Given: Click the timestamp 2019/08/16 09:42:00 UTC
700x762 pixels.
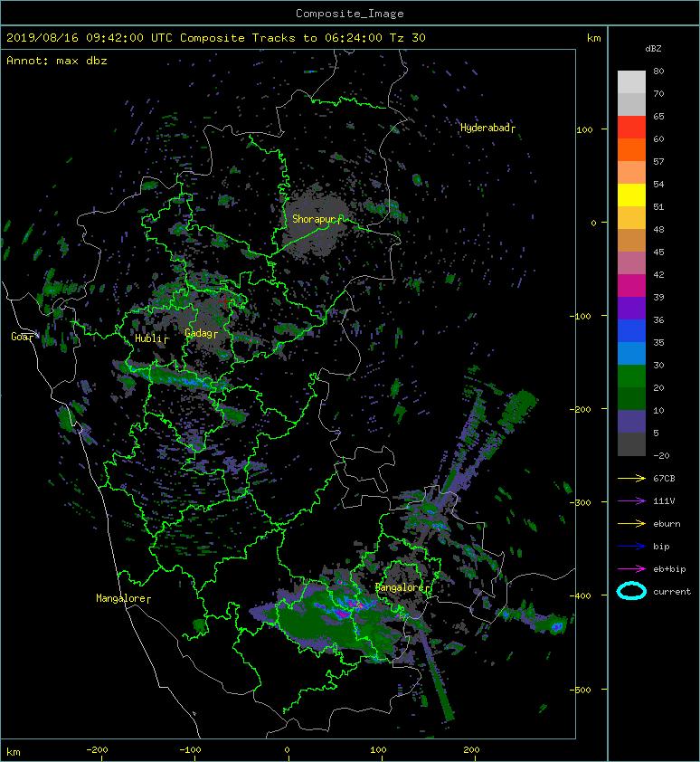Looking at the screenshot, I should pyautogui.click(x=89, y=38).
